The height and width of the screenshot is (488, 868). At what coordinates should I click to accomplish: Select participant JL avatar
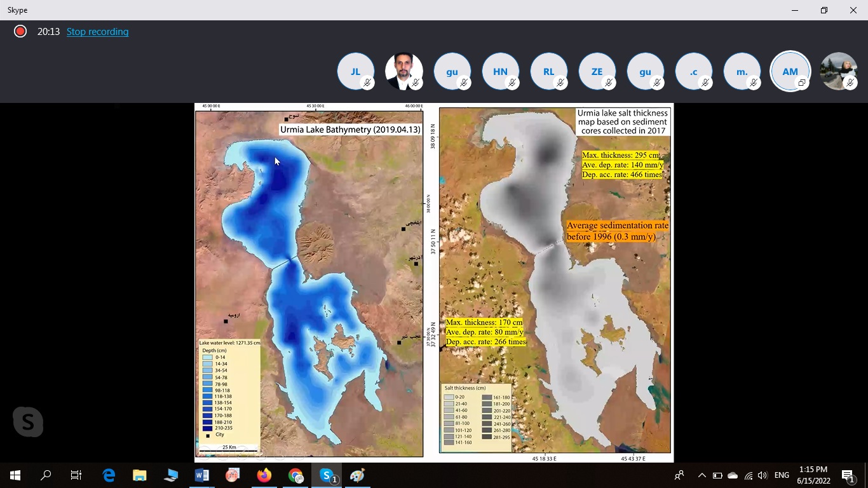[x=356, y=71]
